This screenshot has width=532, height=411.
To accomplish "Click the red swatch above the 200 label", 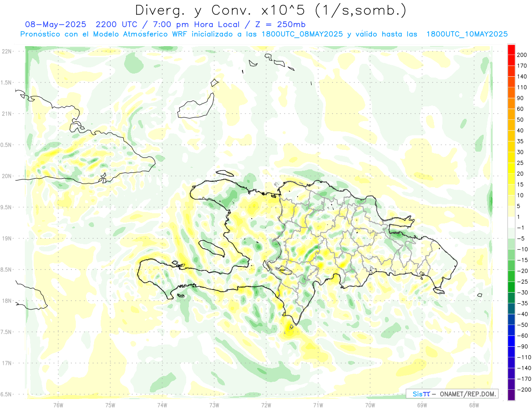I will [511, 49].
